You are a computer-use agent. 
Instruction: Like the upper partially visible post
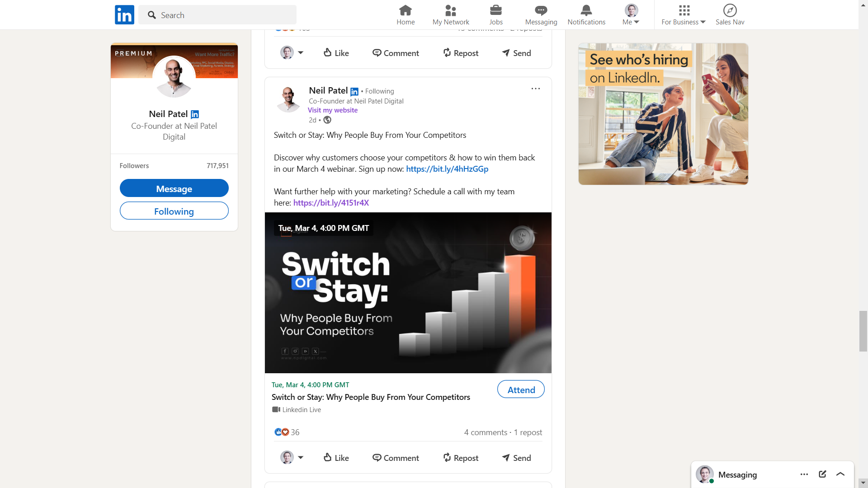click(336, 53)
